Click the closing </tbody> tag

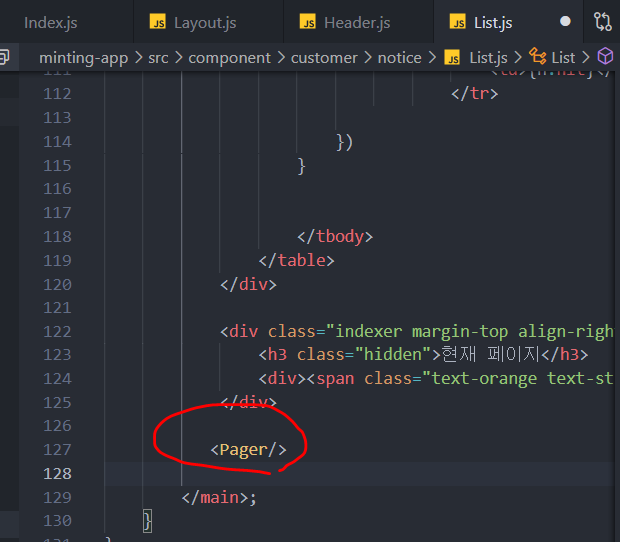coord(335,237)
